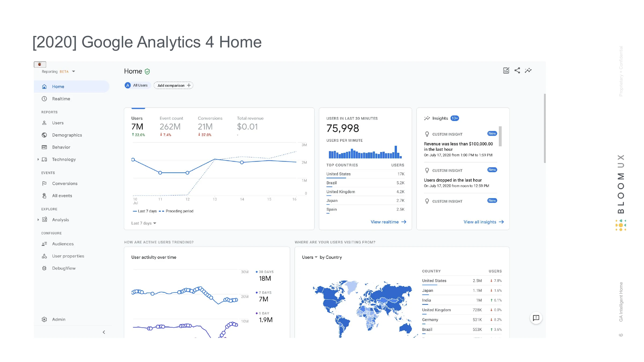This screenshot has width=644, height=362.
Task: Open the Reporting BETA dropdown
Action: [58, 72]
